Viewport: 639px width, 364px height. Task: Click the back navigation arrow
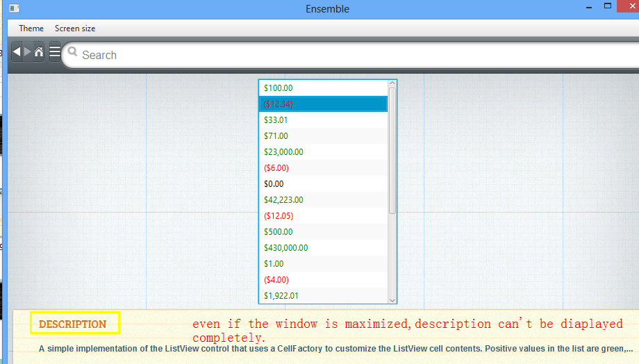(17, 52)
